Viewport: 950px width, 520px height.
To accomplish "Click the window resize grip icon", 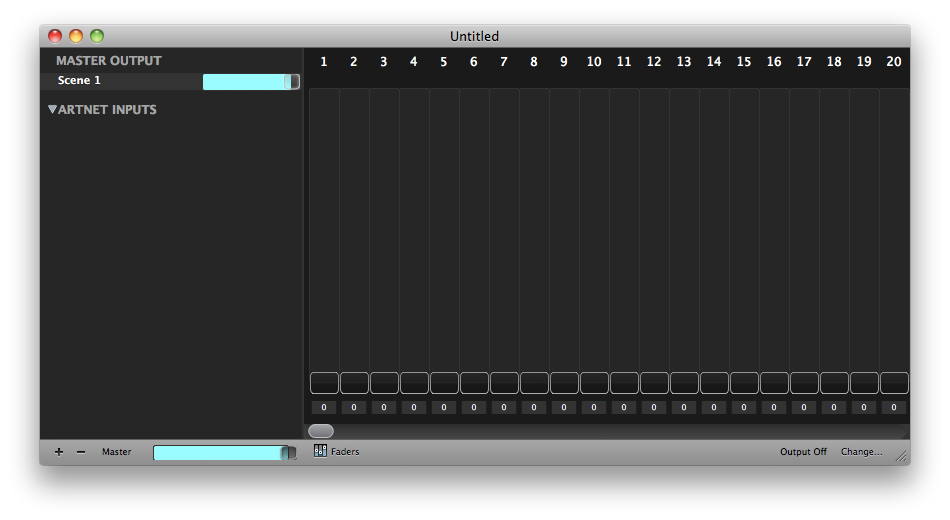I will (x=900, y=455).
